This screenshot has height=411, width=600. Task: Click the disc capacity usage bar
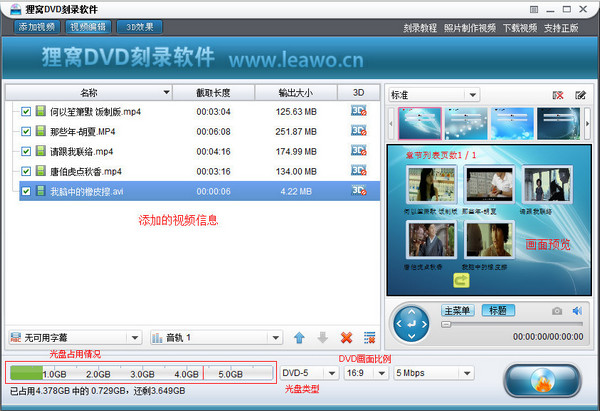[141, 373]
